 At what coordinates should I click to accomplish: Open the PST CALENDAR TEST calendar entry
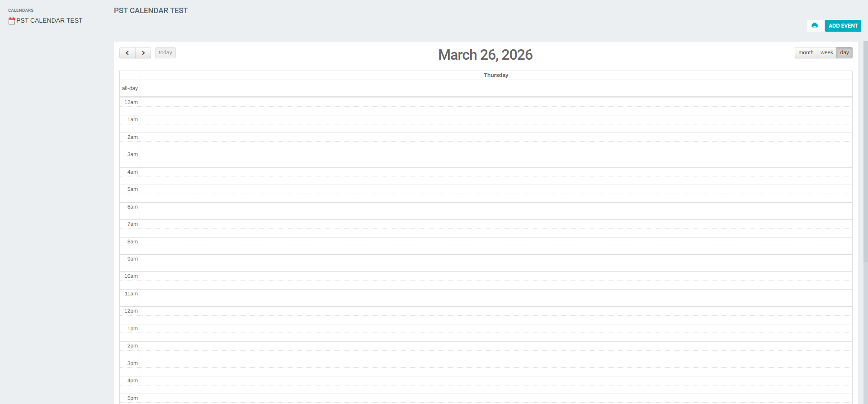(49, 20)
